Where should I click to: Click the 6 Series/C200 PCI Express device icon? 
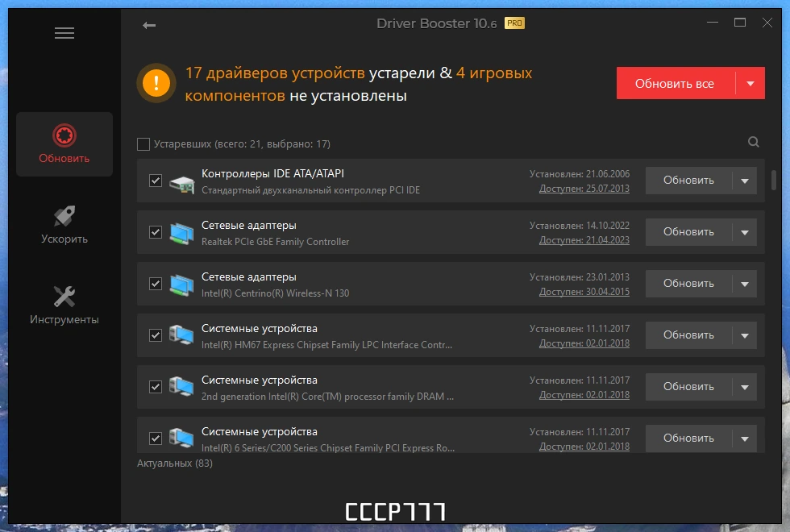tap(182, 438)
